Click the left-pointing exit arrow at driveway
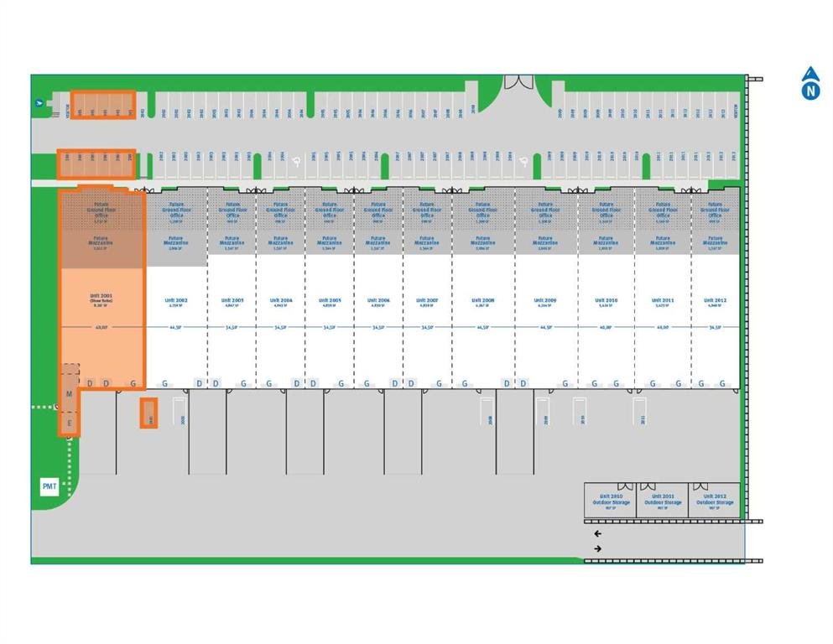 [597, 533]
